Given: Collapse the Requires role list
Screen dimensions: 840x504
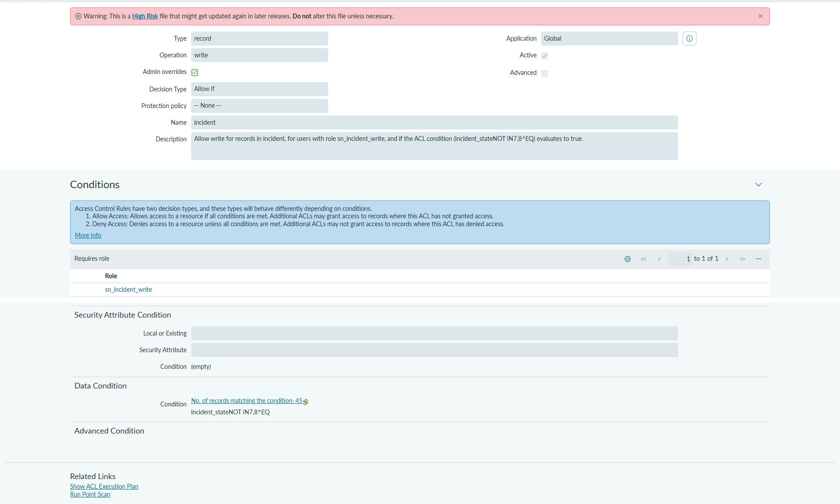Looking at the screenshot, I should tap(759, 259).
